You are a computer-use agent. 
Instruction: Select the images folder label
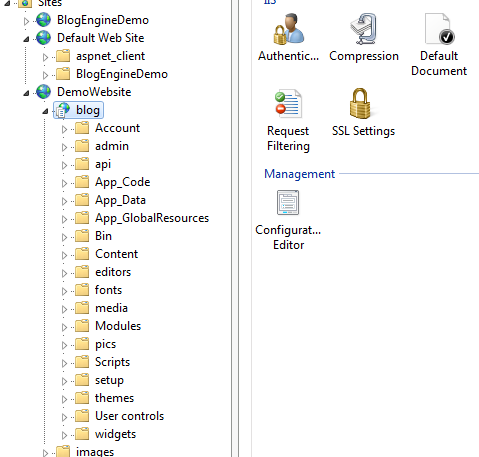tap(95, 451)
